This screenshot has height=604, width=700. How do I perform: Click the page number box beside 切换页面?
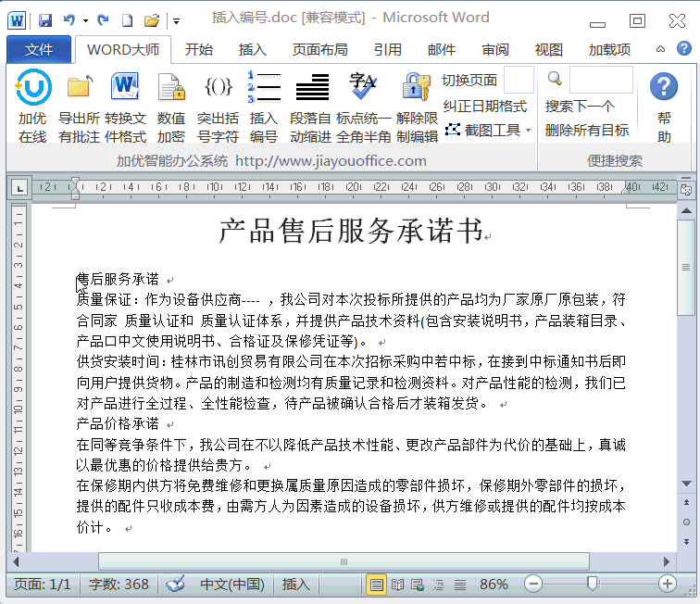point(519,80)
